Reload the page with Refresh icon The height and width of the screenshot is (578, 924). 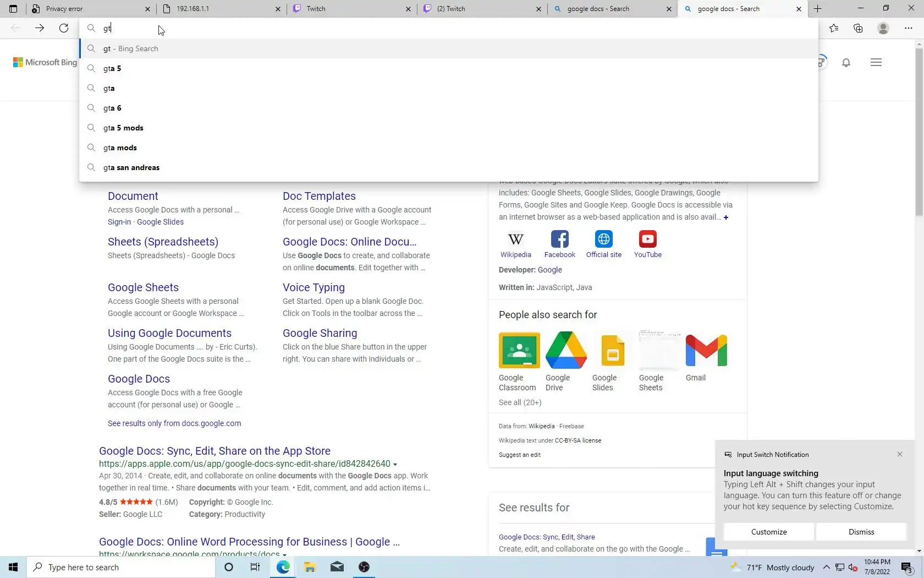[x=64, y=28]
